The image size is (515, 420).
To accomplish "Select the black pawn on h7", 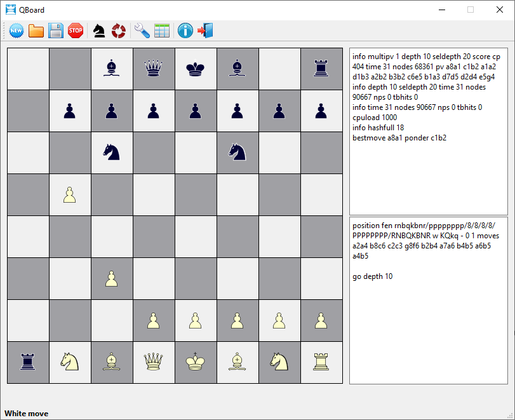I will (x=321, y=111).
